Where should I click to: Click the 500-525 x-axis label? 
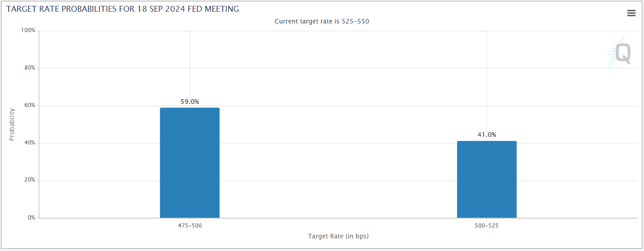(x=486, y=225)
